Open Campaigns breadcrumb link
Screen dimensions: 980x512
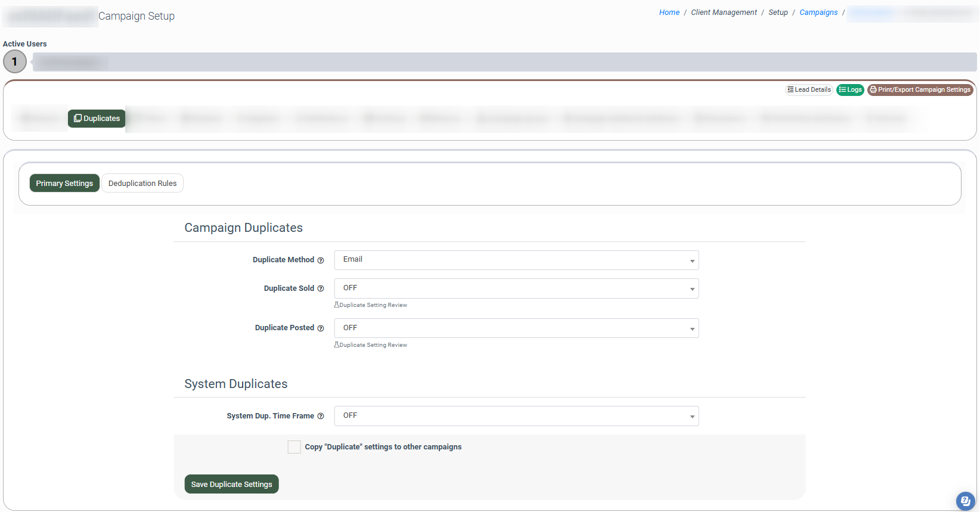coord(818,13)
